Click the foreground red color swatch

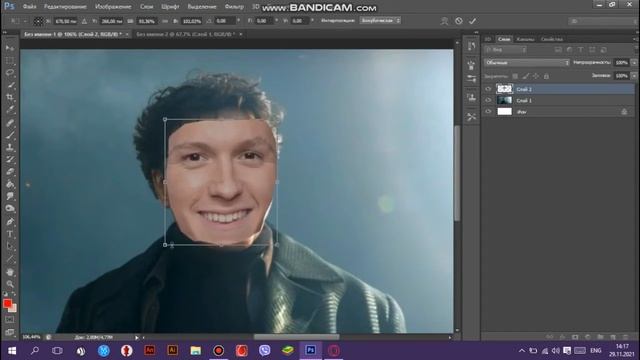pos(7,303)
